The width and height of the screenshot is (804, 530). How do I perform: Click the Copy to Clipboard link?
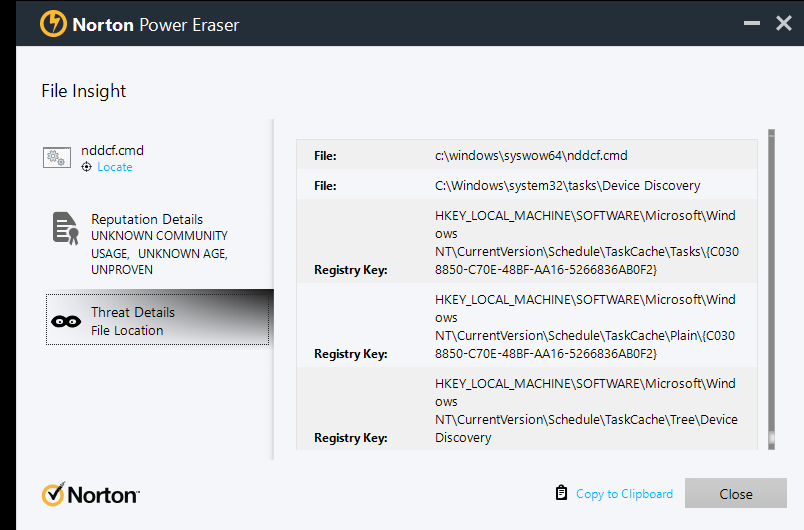[x=624, y=494]
